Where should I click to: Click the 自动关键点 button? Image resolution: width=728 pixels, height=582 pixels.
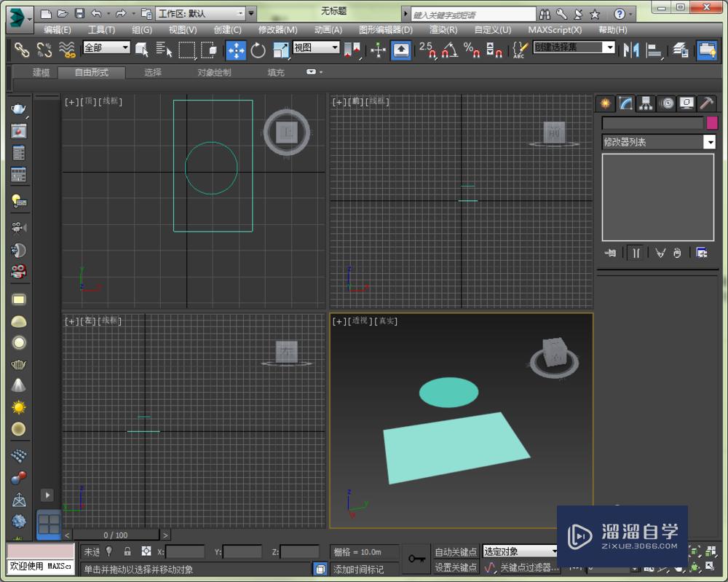tap(455, 551)
